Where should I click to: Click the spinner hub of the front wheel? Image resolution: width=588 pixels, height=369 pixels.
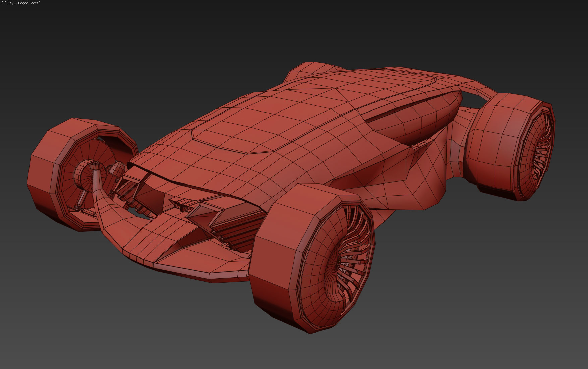click(95, 166)
